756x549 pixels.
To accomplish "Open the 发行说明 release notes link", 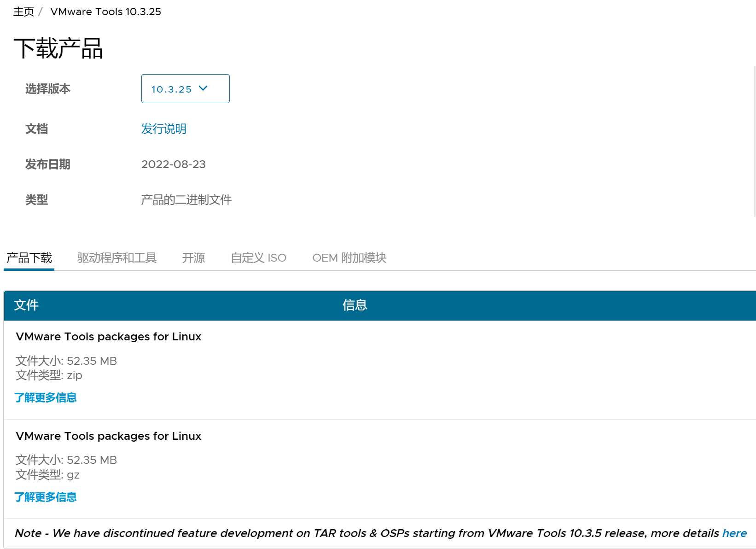I will [163, 128].
